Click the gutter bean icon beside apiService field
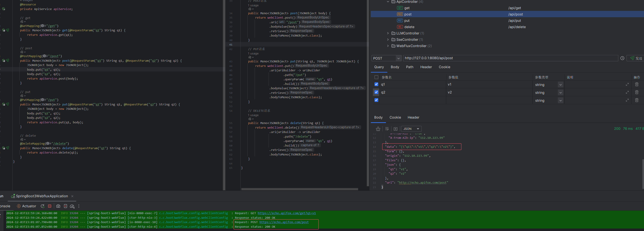The height and width of the screenshot is (231, 644). point(4,9)
